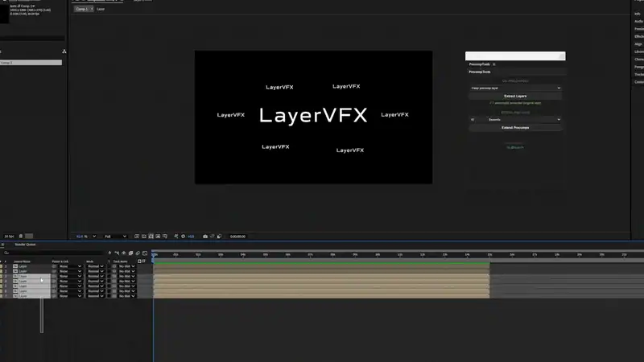Click layer 2 parent pick whip icon
Image resolution: width=644 pixels, height=362 pixels.
click(x=54, y=271)
